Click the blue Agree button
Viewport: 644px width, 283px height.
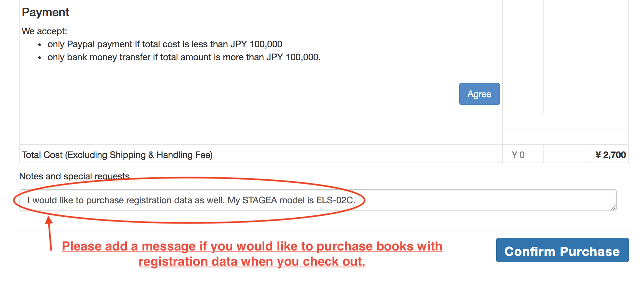coord(479,94)
